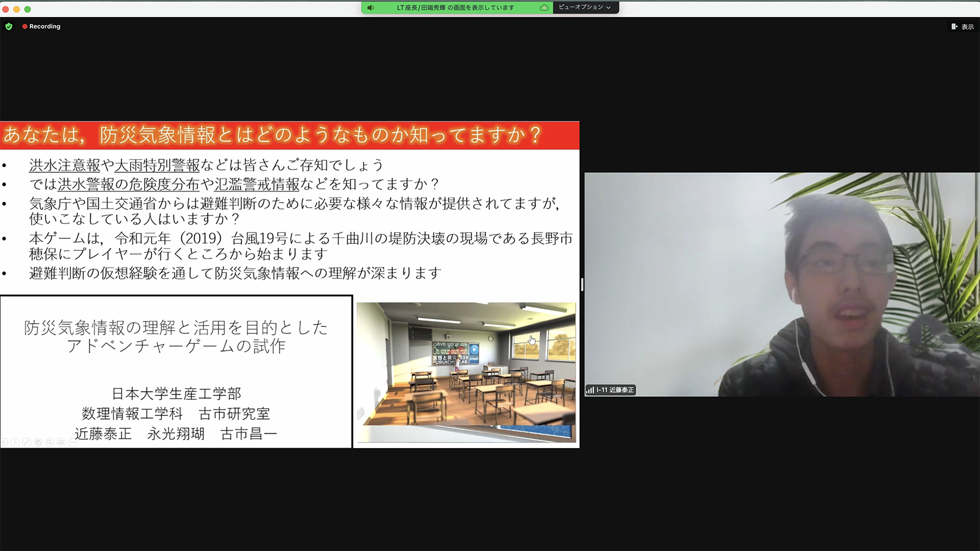Click the signal strength icon beside I-11 近藤泰正
The height and width of the screenshot is (551, 980).
point(590,390)
